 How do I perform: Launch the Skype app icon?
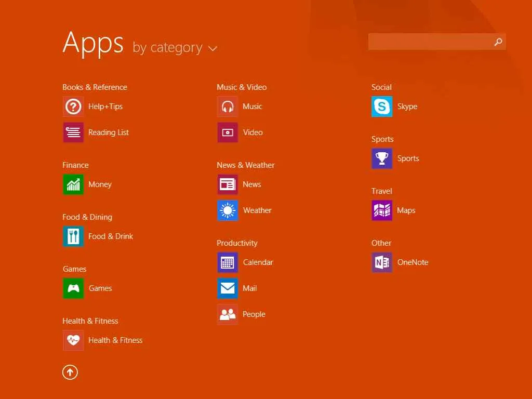point(382,107)
